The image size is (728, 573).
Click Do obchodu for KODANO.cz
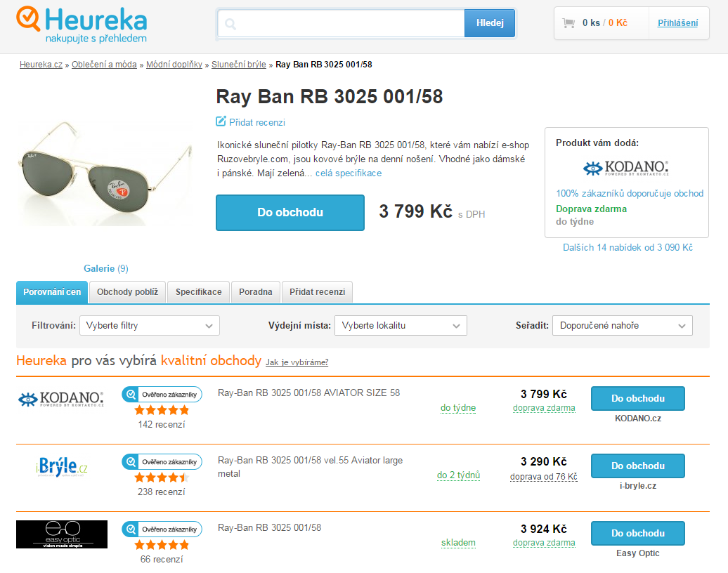638,399
